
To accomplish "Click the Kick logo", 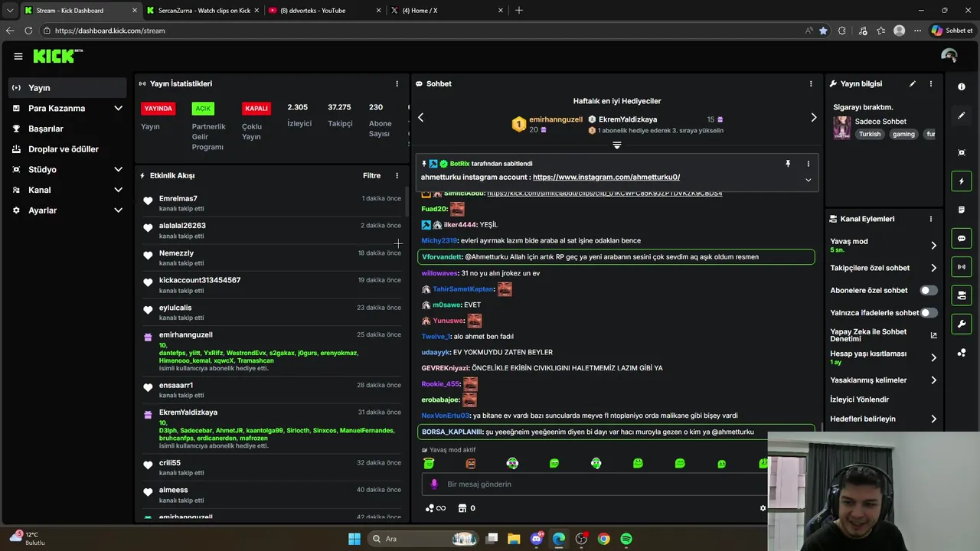I will pyautogui.click(x=57, y=56).
